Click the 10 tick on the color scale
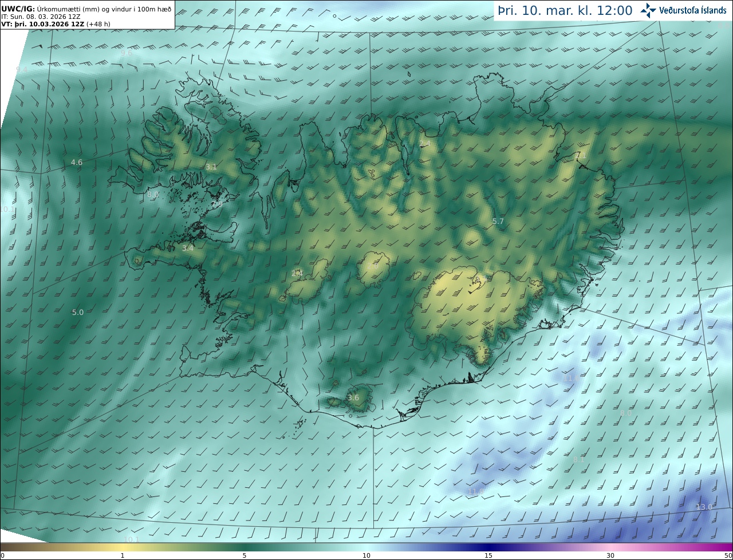 coord(366,556)
